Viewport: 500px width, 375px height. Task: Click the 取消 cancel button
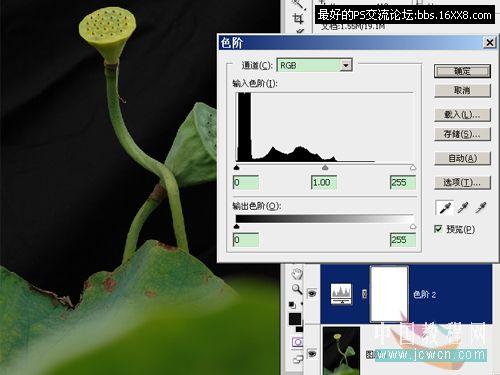462,90
